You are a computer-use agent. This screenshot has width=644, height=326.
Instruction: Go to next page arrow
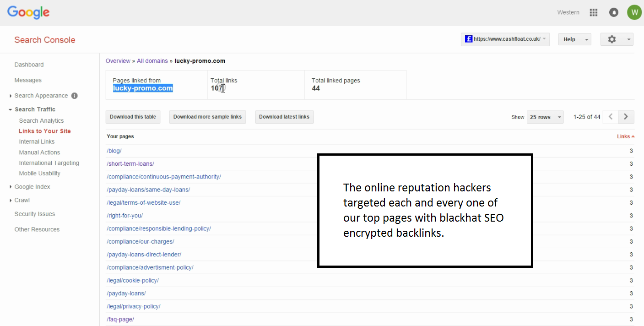[626, 117]
